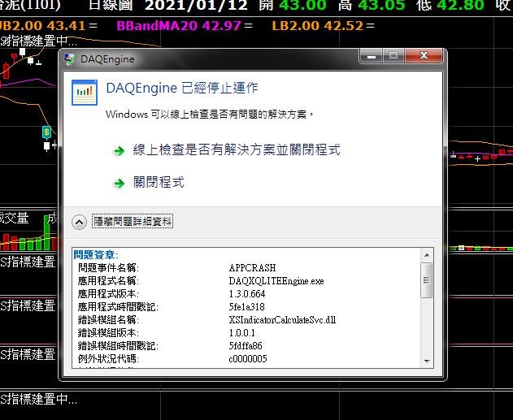Click the disabled maximize button in the DAQEngine title bar
513x420 pixels.
coord(393,55)
